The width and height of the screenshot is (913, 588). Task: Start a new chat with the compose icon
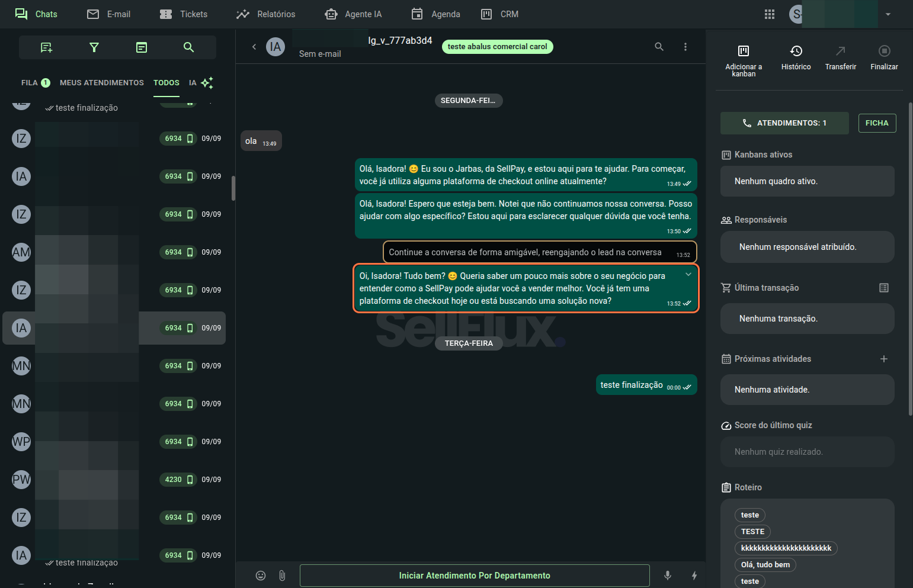coord(46,47)
